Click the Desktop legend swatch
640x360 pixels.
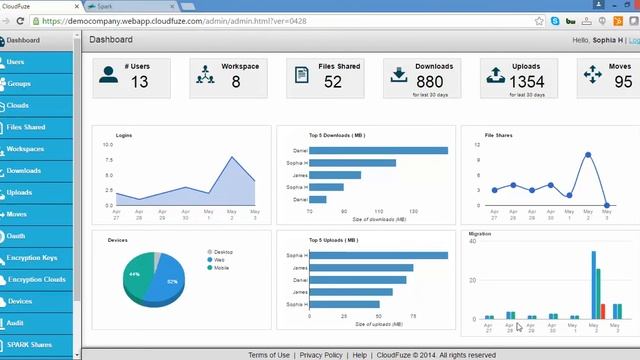(210, 252)
